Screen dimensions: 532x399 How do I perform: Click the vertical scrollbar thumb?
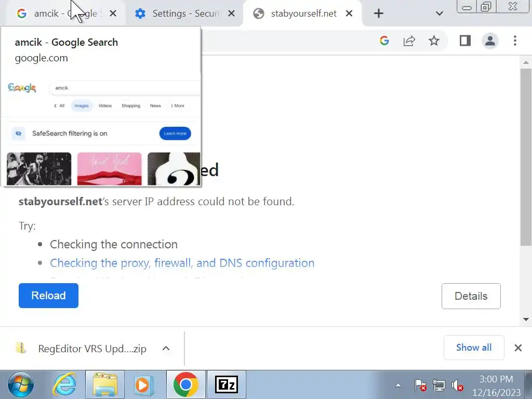coord(526,157)
